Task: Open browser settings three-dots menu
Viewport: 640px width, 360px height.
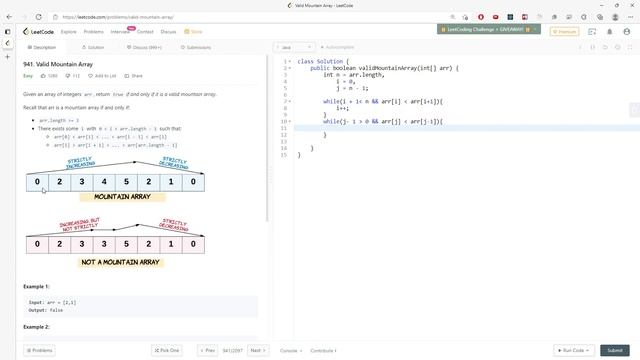Action: click(631, 17)
